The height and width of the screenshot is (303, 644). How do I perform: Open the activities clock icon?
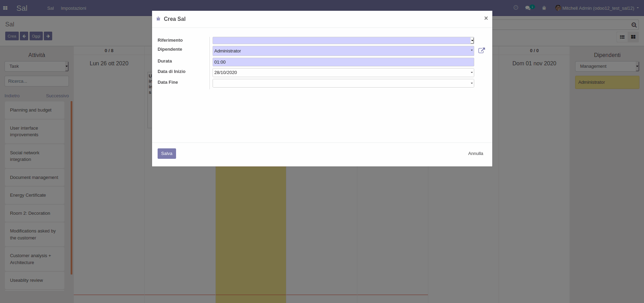[x=516, y=8]
